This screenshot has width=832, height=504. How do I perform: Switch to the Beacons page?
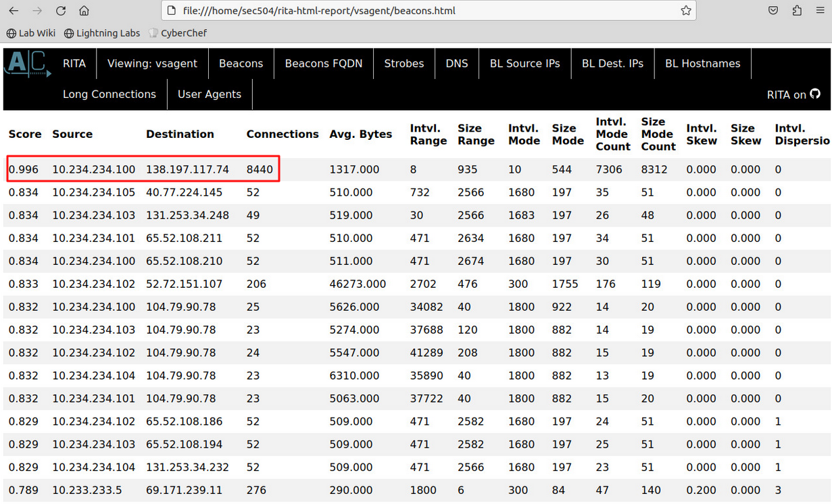(241, 64)
